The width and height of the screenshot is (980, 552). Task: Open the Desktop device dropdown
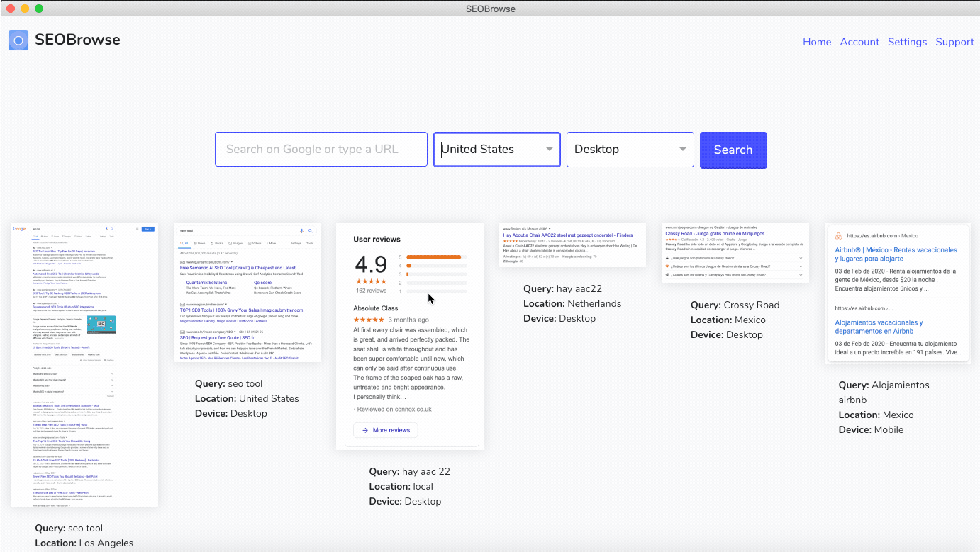pos(630,150)
